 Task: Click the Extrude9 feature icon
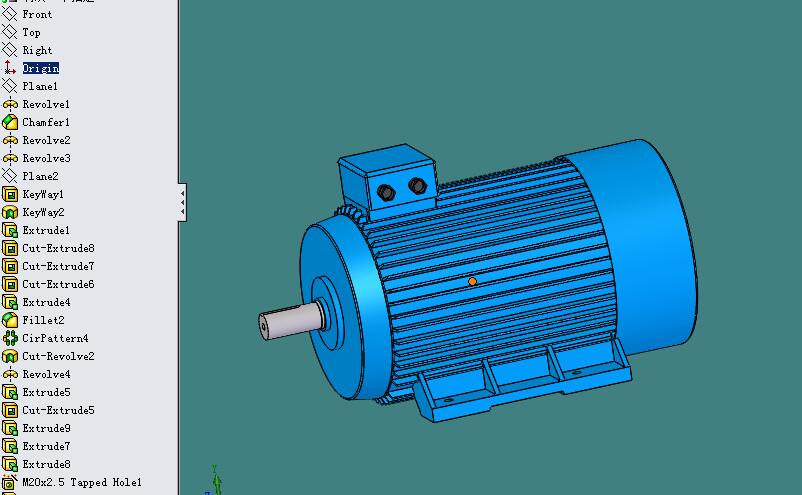pyautogui.click(x=10, y=428)
